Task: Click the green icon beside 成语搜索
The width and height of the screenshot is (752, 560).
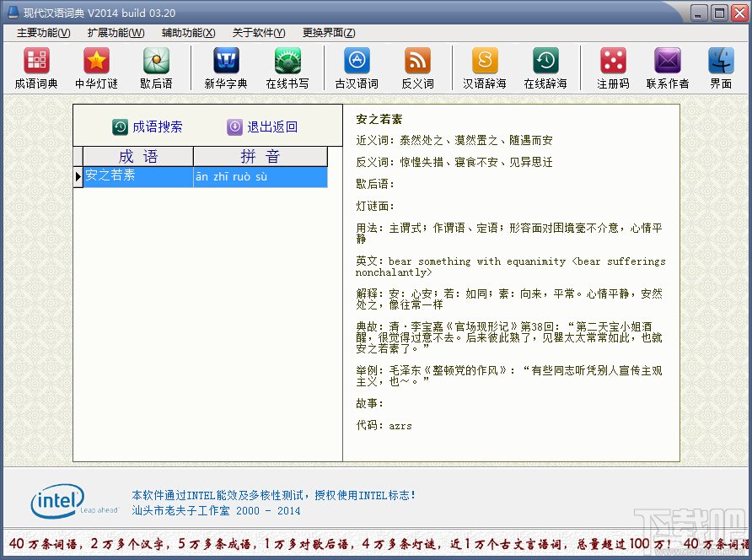Action: click(120, 127)
